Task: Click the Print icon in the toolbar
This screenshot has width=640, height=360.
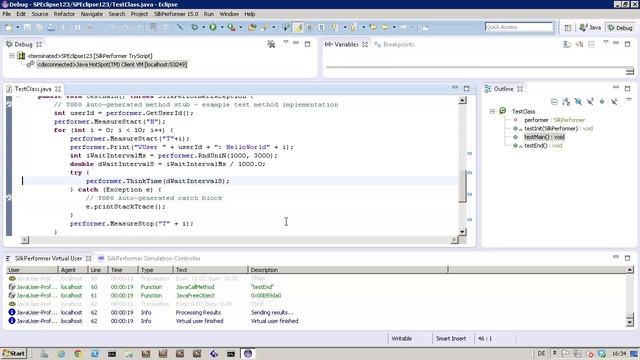Action: [51, 27]
